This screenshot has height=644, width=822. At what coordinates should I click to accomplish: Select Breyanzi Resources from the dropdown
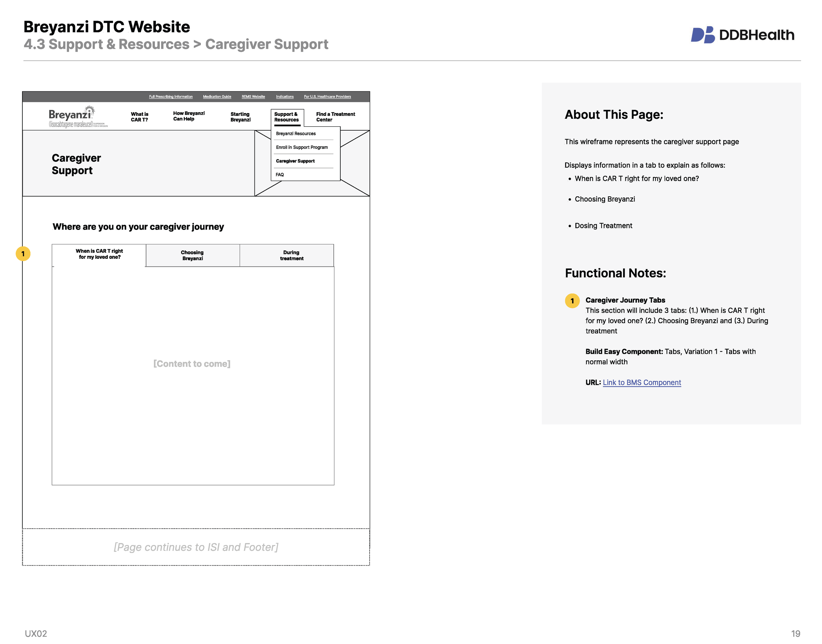(296, 134)
